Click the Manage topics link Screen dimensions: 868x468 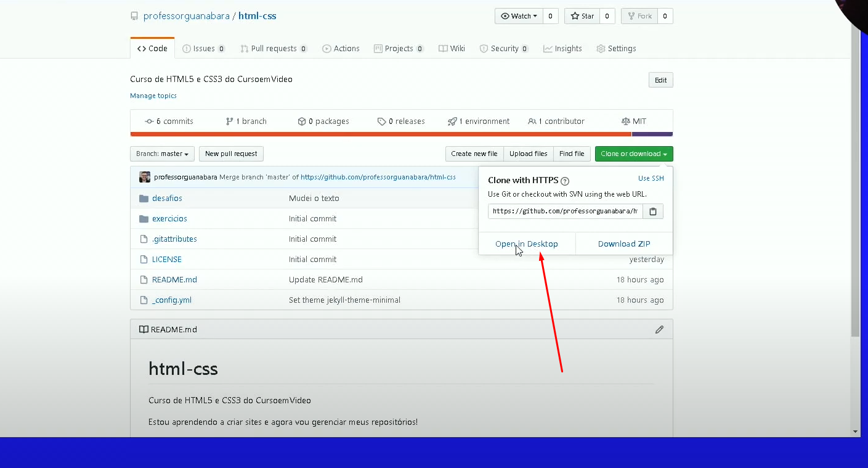point(153,96)
